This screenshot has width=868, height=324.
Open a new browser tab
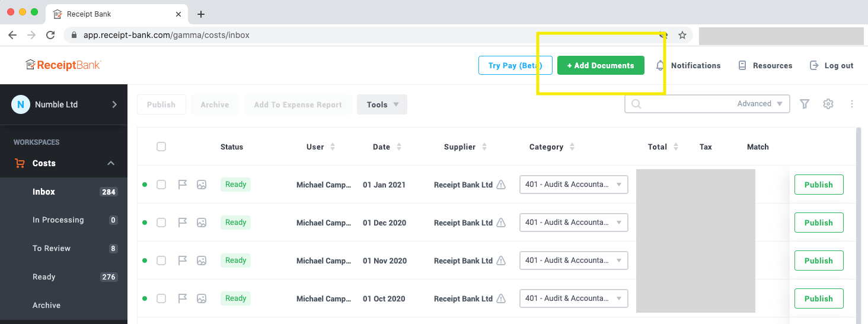pyautogui.click(x=201, y=14)
